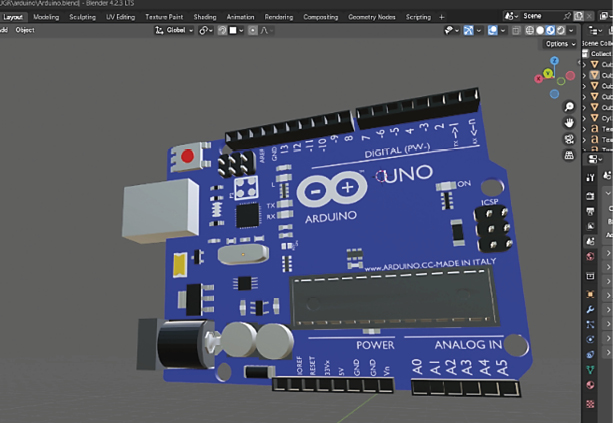Open the UV Editing workspace
The width and height of the screenshot is (613, 423).
[120, 17]
